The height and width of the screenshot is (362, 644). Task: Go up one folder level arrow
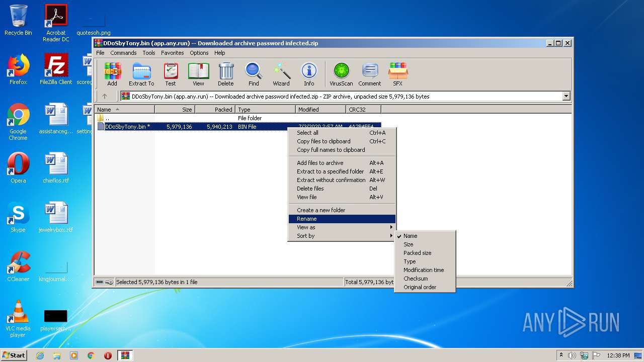pos(105,96)
